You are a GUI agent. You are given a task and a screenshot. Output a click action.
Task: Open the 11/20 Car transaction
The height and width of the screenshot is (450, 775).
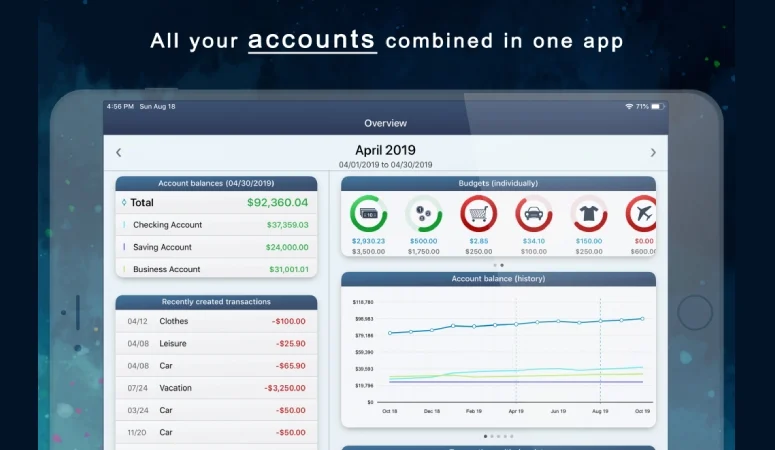pyautogui.click(x=216, y=432)
